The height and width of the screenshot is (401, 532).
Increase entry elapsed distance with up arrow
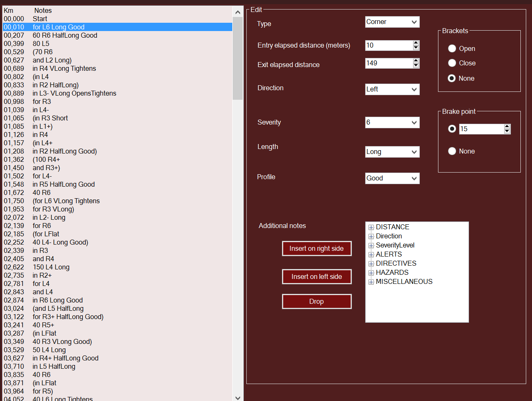[416, 43]
